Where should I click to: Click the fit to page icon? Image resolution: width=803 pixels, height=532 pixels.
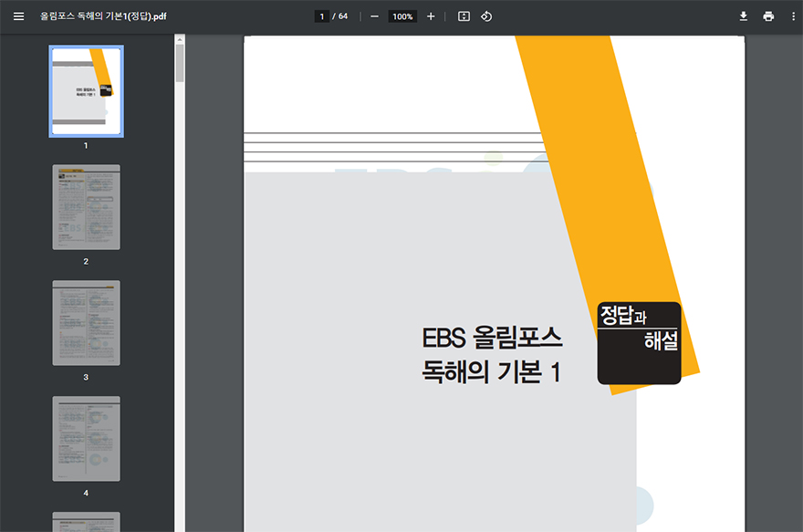(x=464, y=16)
